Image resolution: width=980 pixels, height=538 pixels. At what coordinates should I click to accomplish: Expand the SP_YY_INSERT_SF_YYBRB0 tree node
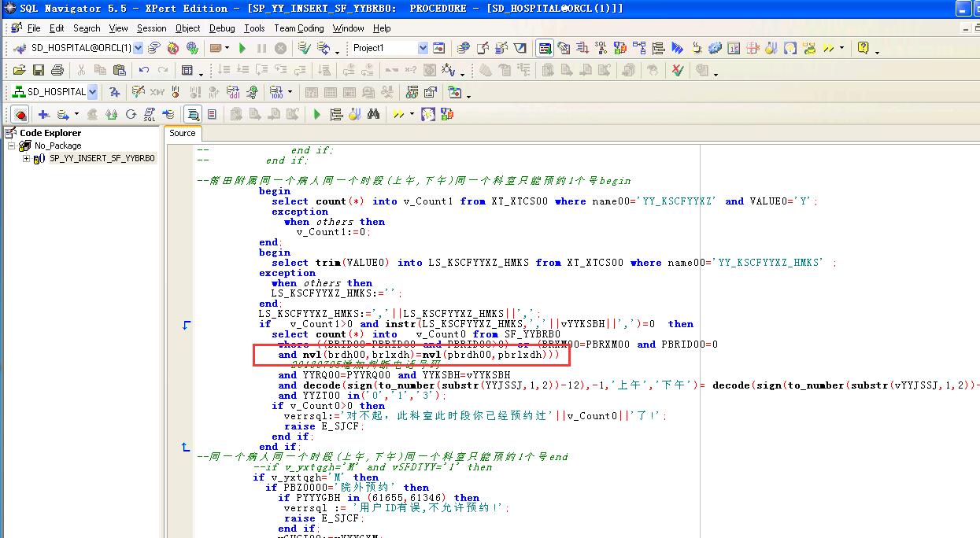click(26, 158)
